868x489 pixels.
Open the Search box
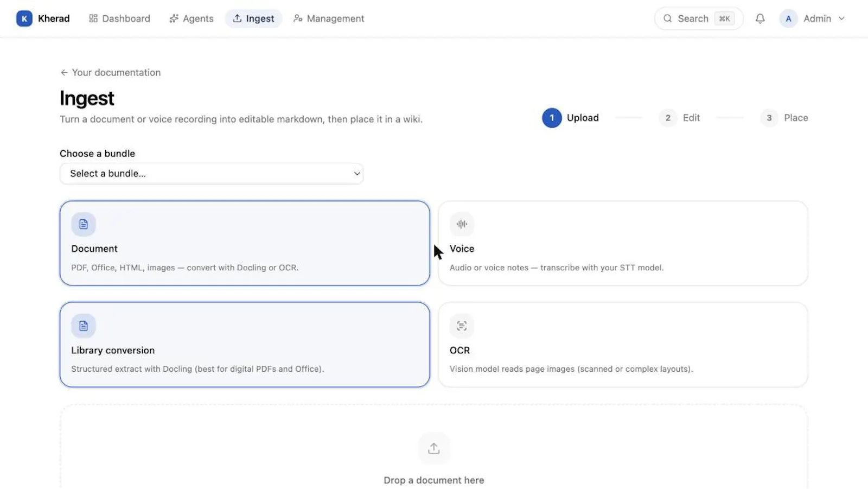pos(698,18)
